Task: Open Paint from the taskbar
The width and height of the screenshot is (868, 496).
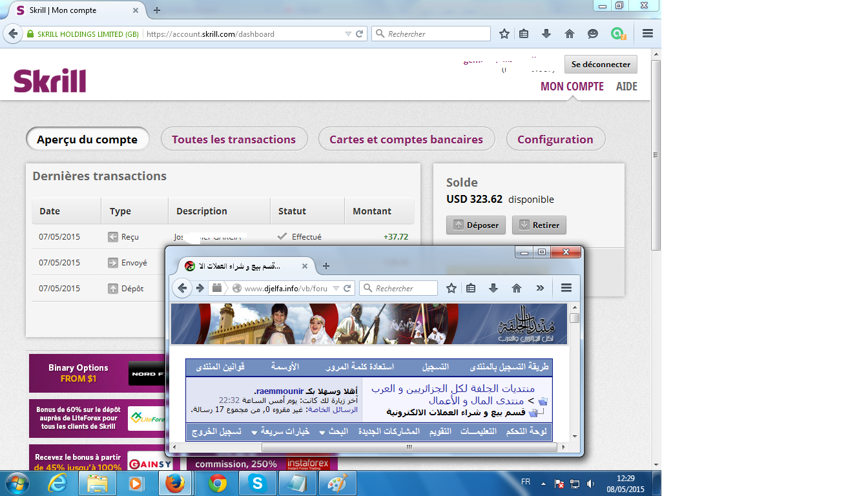Action: point(336,483)
